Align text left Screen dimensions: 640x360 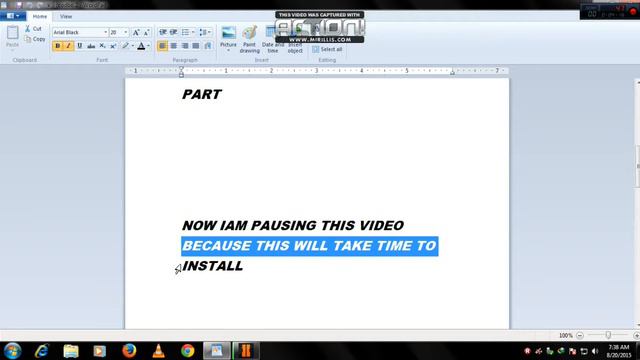(x=162, y=46)
